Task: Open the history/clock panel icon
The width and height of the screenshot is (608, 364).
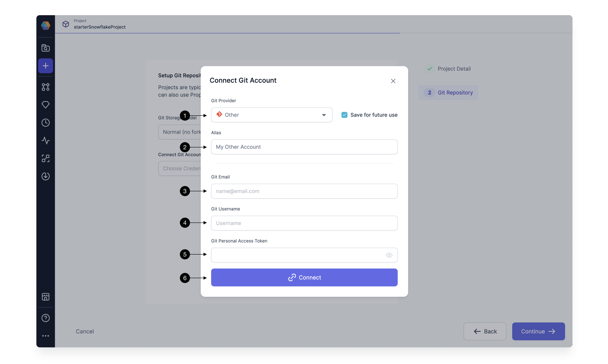Action: (45, 123)
